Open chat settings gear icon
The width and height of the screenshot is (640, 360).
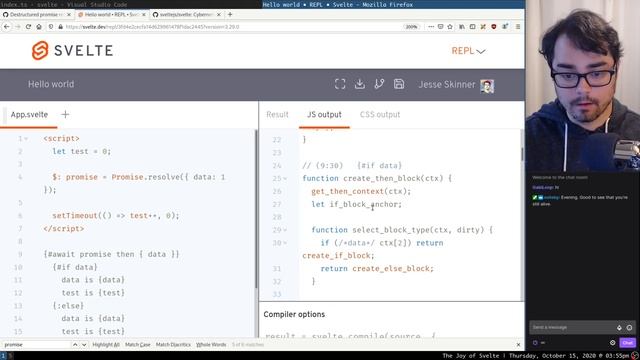[613, 343]
